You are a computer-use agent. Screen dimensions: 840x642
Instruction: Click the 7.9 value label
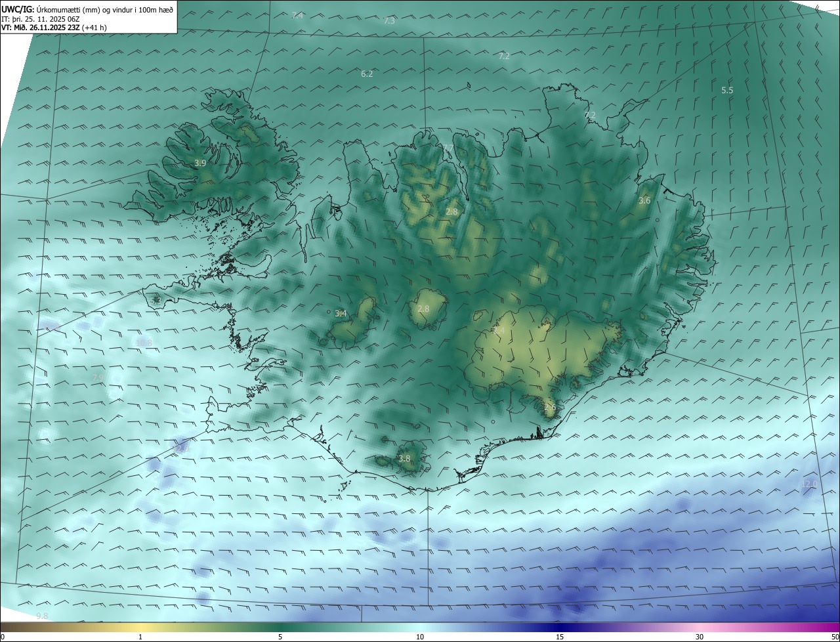coord(97,377)
